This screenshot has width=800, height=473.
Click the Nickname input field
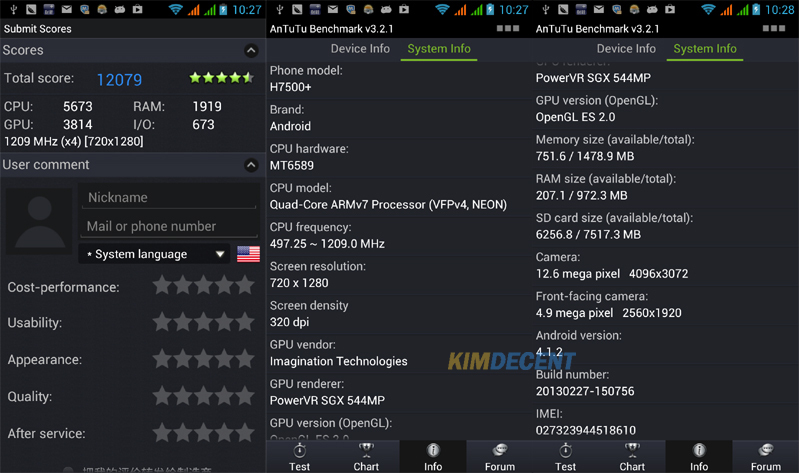pos(169,197)
